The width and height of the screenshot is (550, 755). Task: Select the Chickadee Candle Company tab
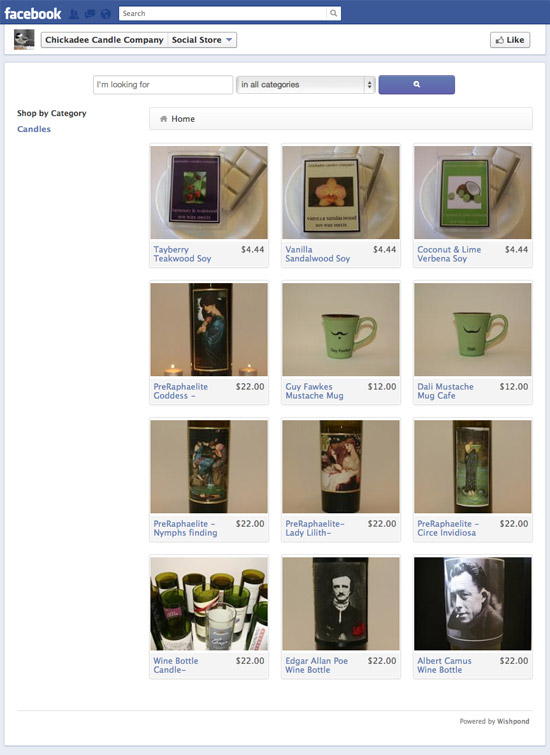104,40
